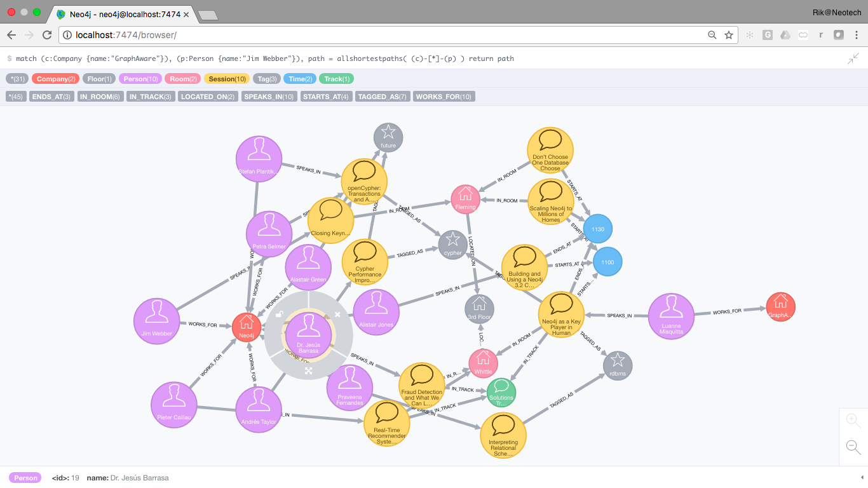This screenshot has height=488, width=868.
Task: Click the LOCATED_ON(2) relationship pill
Action: (x=207, y=97)
